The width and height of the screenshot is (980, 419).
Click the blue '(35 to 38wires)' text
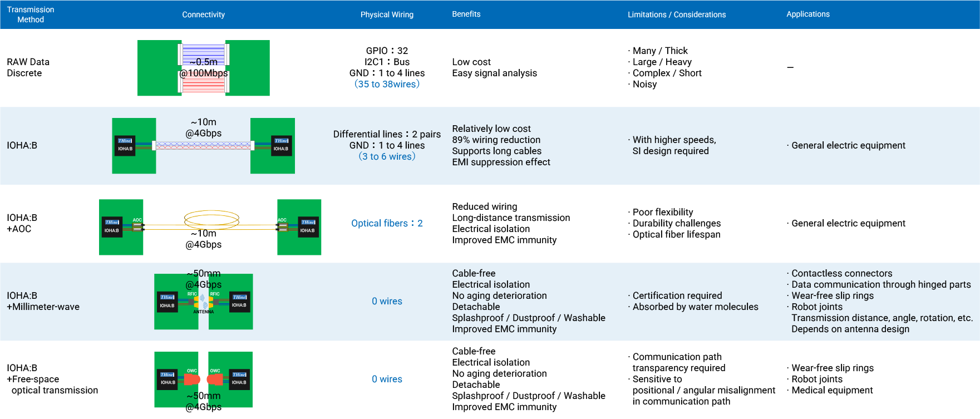point(387,84)
